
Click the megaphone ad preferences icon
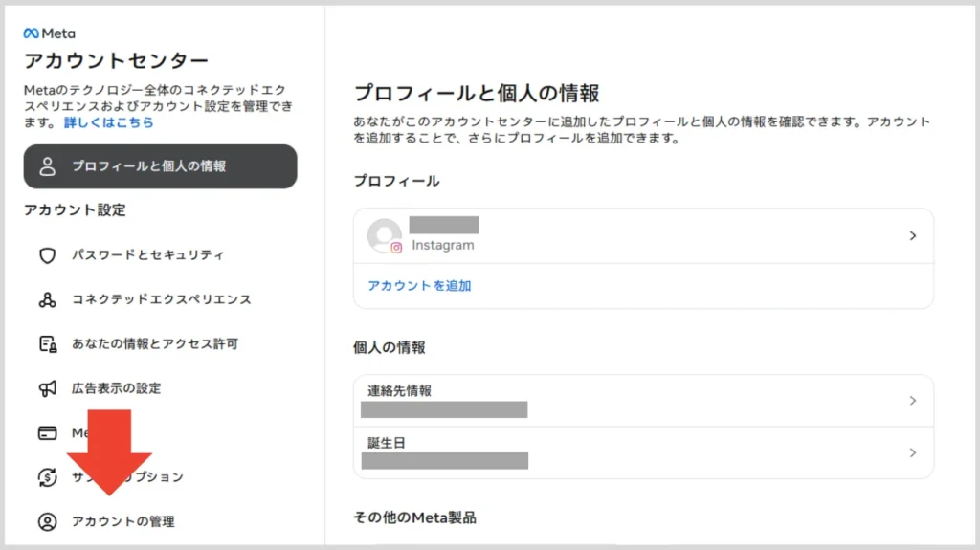pyautogui.click(x=48, y=388)
